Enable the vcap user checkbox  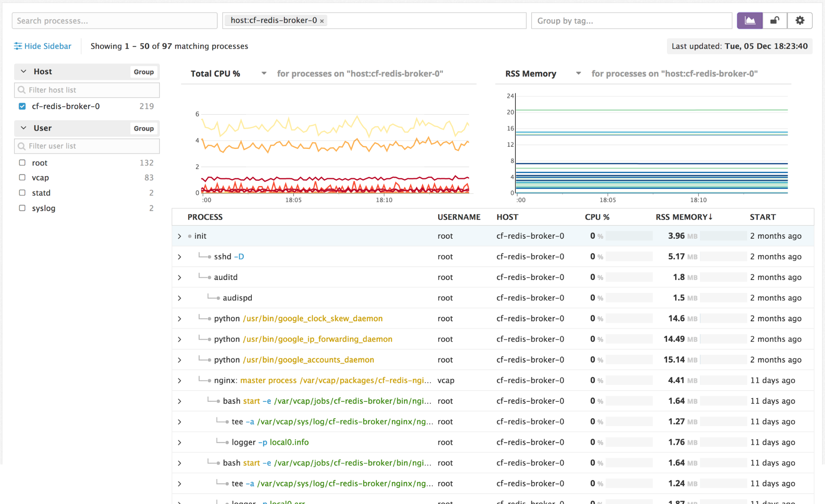pos(22,177)
